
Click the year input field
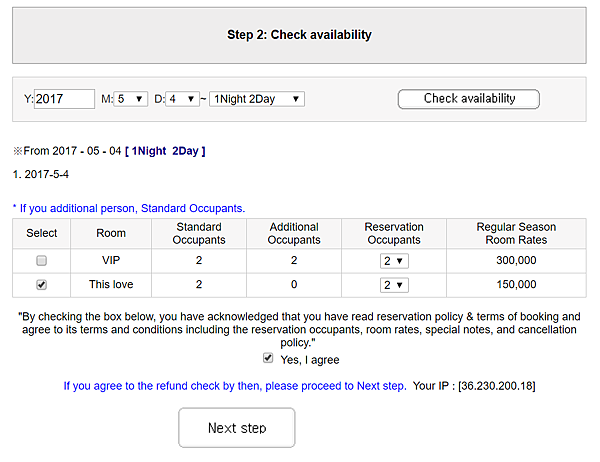click(62, 99)
